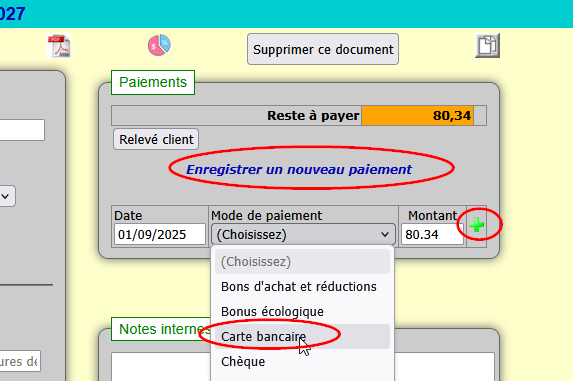
Task: Click the Paiements section title
Action: click(153, 83)
